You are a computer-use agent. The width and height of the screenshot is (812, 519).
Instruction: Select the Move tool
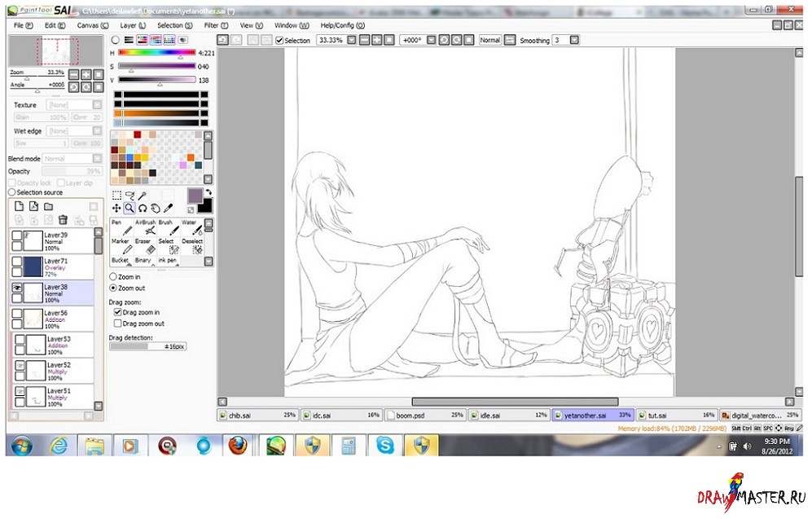tap(117, 209)
